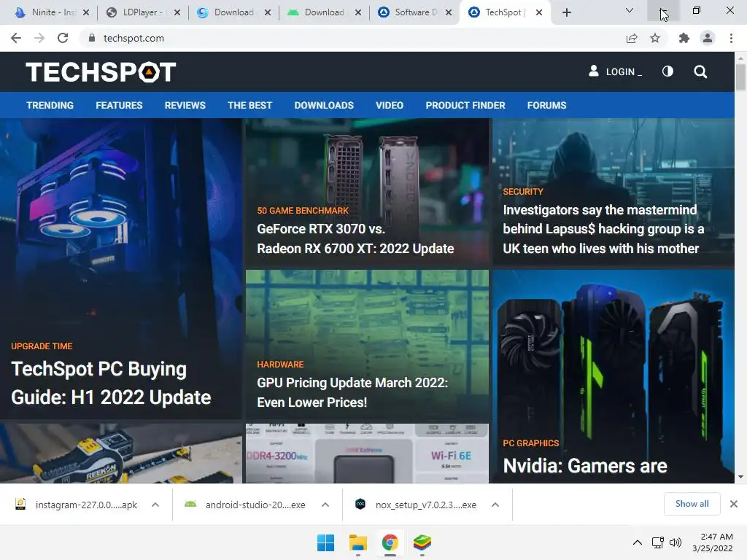Click the TechSpot logo
The height and width of the screenshot is (560, 747).
[101, 72]
